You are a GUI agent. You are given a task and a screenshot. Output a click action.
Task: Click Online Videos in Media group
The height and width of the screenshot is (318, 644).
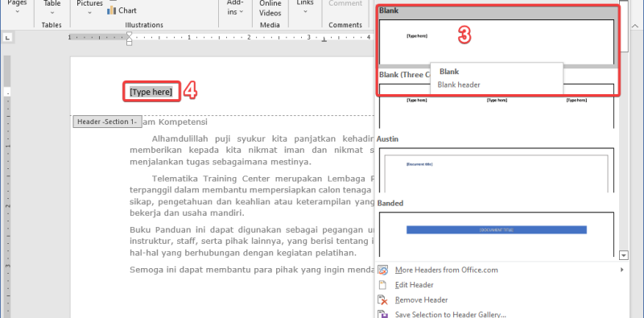[x=270, y=8]
